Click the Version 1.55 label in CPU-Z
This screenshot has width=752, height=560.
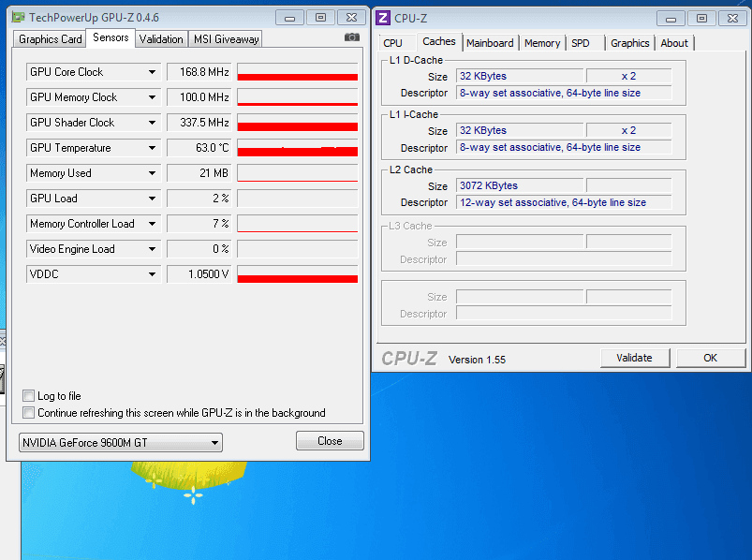(478, 360)
